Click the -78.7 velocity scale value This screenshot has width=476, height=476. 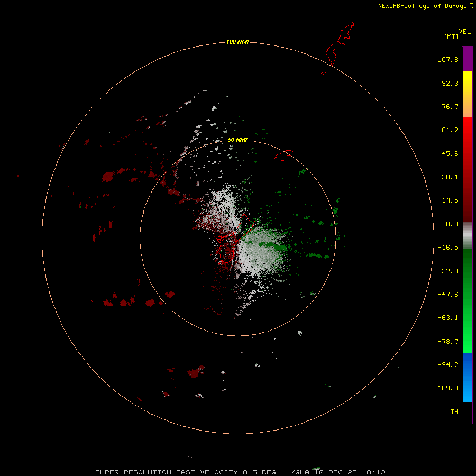(x=448, y=342)
